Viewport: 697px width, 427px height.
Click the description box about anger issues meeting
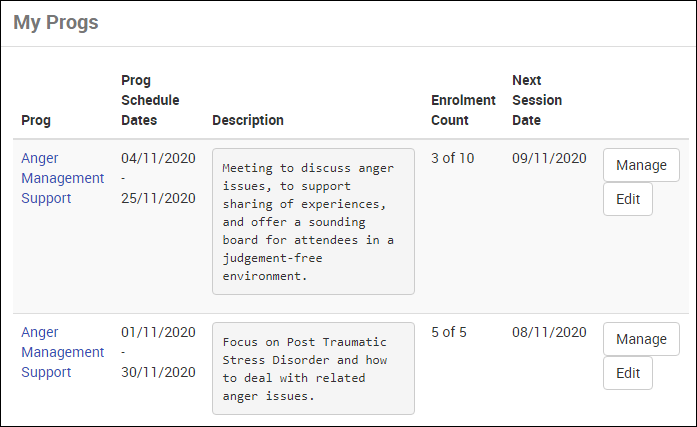tap(313, 221)
